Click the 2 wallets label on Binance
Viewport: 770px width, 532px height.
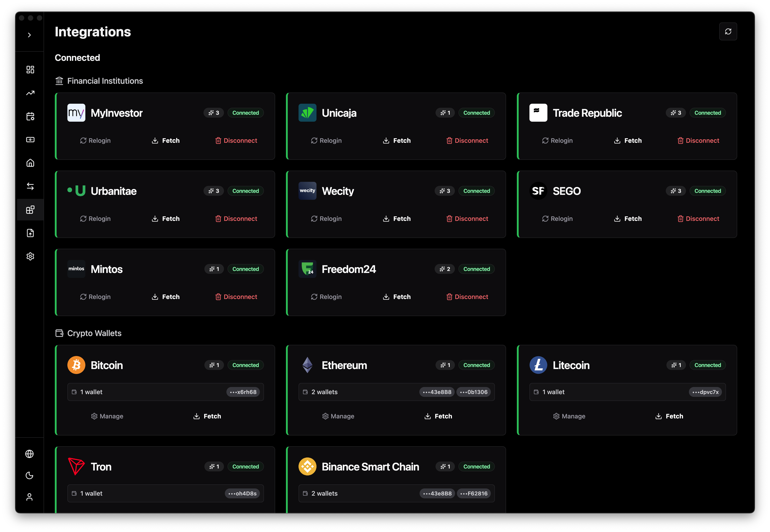coord(325,494)
